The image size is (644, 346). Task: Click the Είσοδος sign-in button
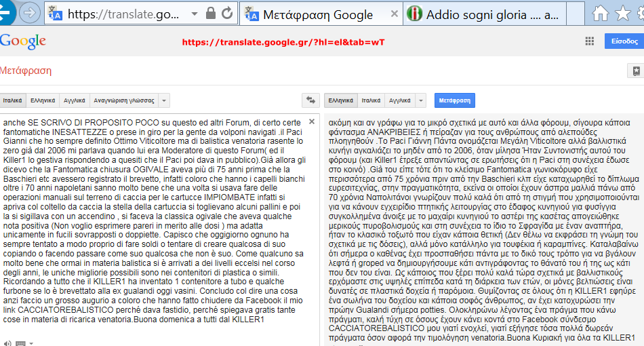click(624, 41)
